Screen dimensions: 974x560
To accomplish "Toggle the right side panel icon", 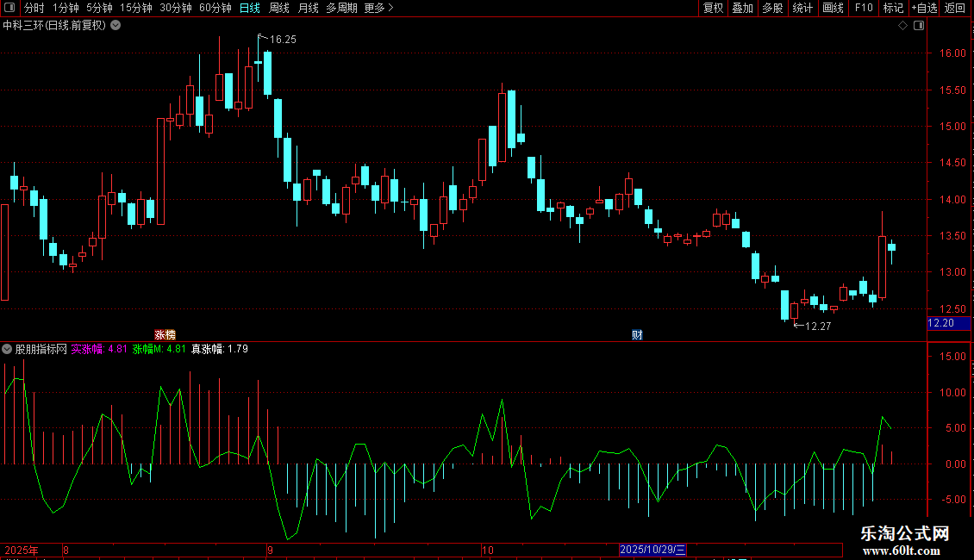I will (x=919, y=26).
